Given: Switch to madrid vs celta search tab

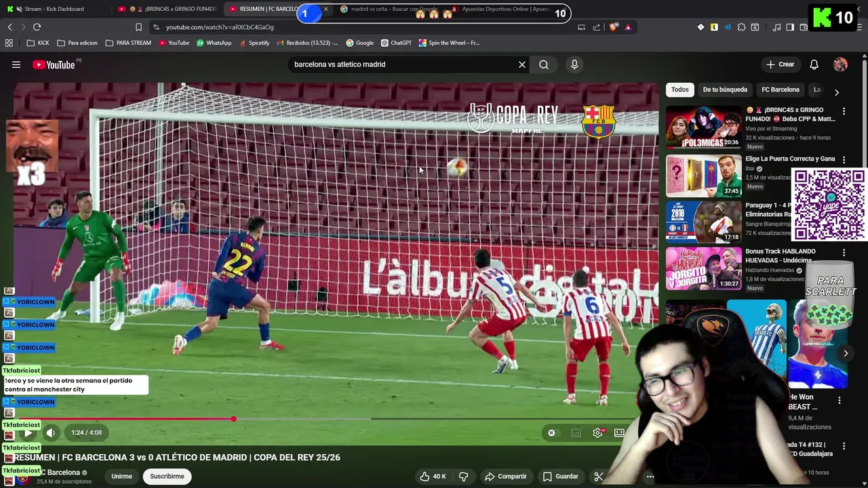Looking at the screenshot, I should point(390,9).
